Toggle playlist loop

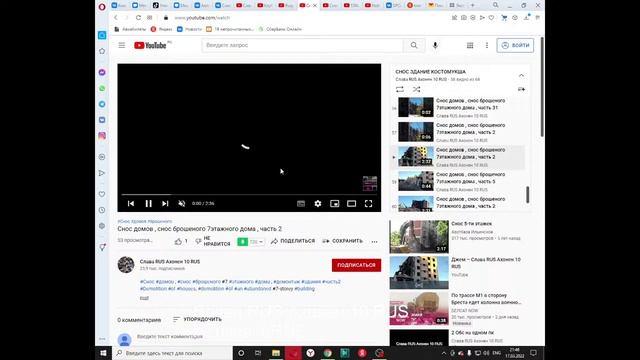400,89
